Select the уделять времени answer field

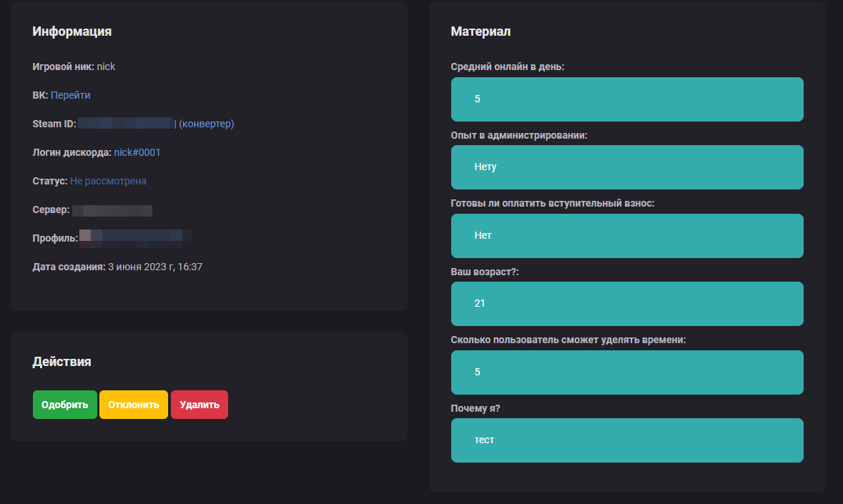627,372
